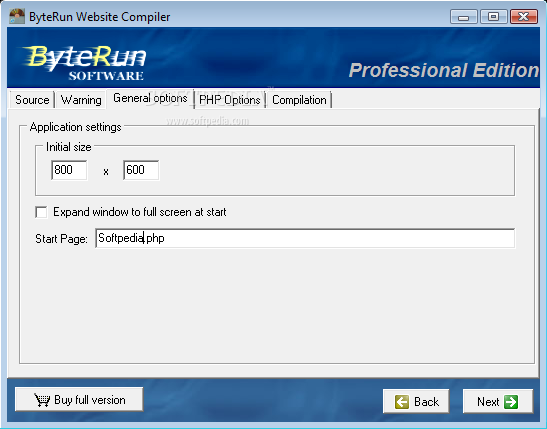Close the ByteRun Website Compiler window
Viewport: 547px width, 429px height.
(x=524, y=16)
